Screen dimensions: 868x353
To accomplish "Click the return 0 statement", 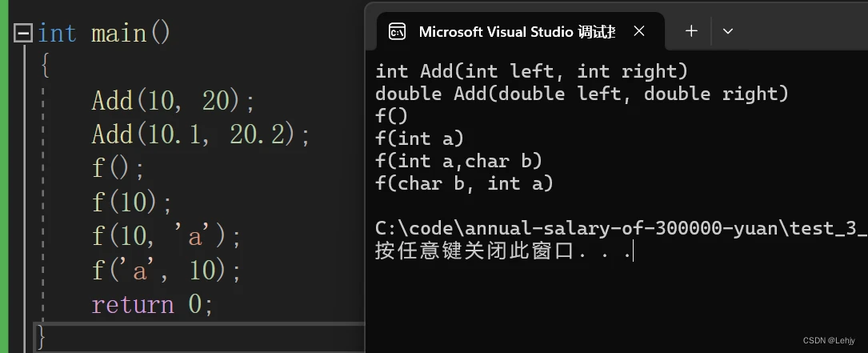I will [x=152, y=305].
